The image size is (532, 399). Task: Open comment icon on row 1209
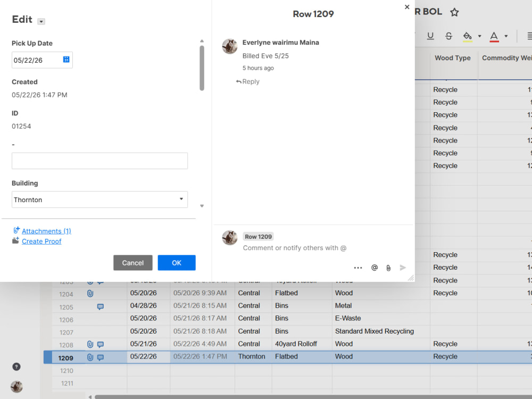click(x=101, y=358)
